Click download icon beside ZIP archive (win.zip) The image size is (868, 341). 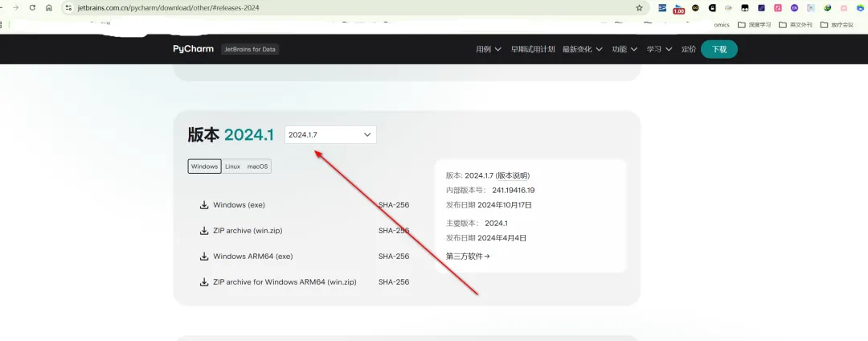203,230
